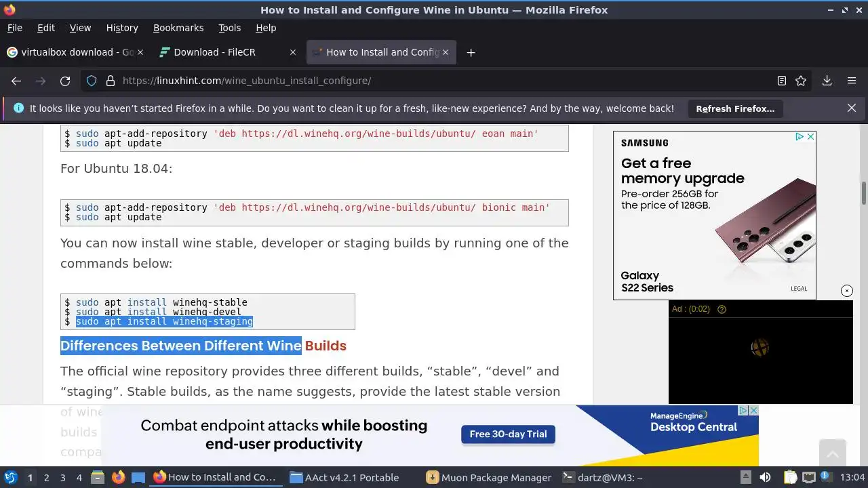Screen dimensions: 868x488
Task: Dismiss the Refresh Firefox notification bar
Action: coord(852,108)
